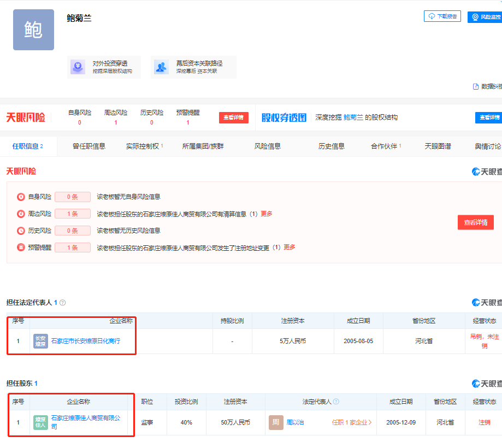502x448 pixels.
Task: Click help icon in 法定代表人 column header
Action: [x=336, y=402]
